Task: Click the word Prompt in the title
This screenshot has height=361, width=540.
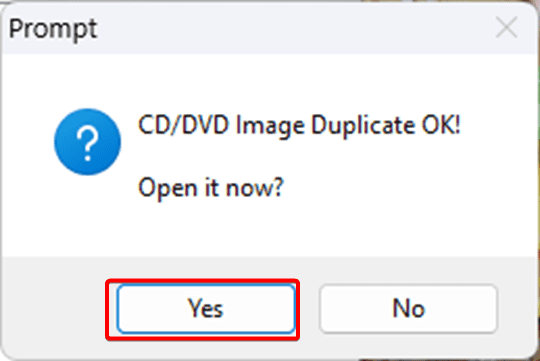Action: [53, 29]
